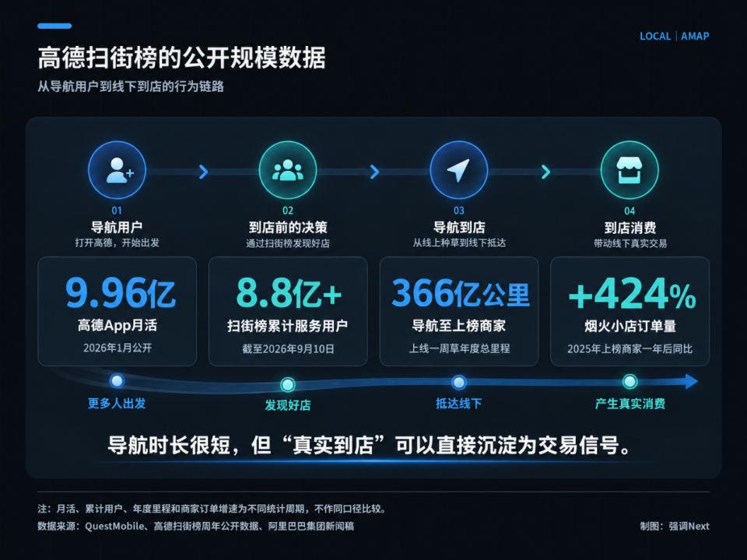Click the step number 03
The image size is (747, 560).
click(x=459, y=211)
